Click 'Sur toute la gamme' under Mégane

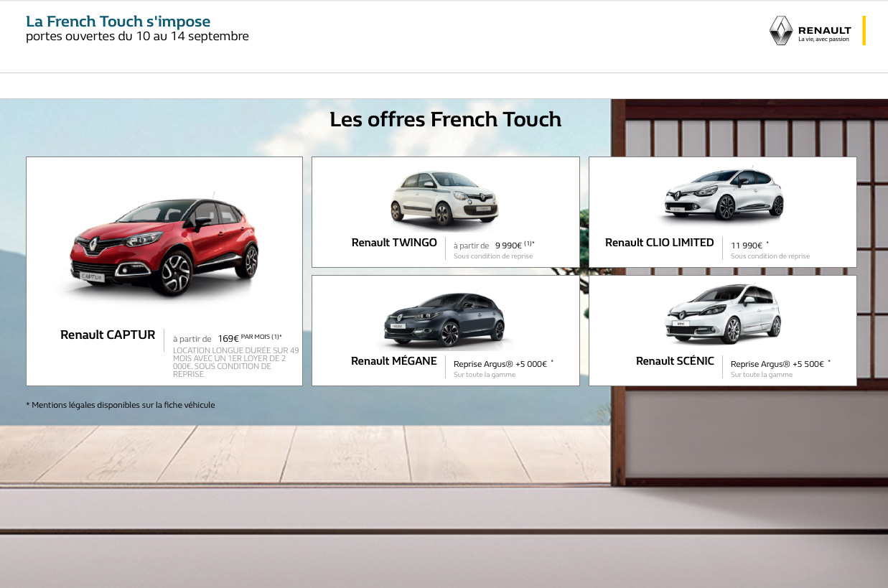(485, 375)
